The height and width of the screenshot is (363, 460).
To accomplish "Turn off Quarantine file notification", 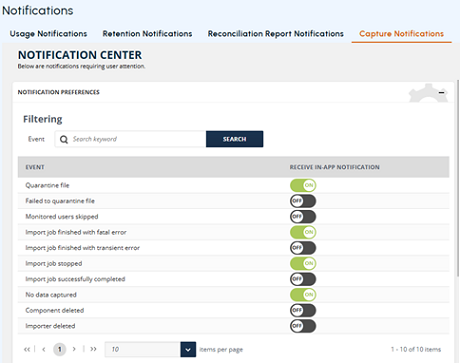I will coord(303,185).
